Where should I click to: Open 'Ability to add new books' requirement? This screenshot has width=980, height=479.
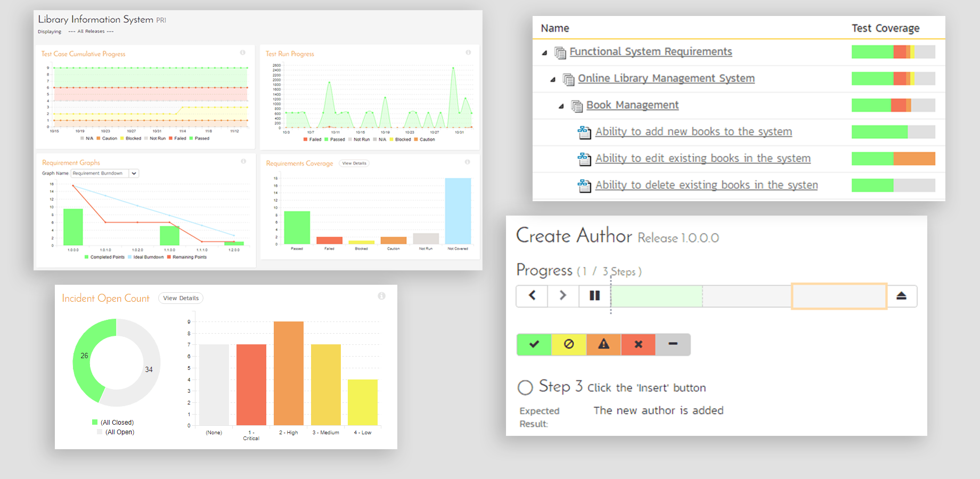point(693,131)
